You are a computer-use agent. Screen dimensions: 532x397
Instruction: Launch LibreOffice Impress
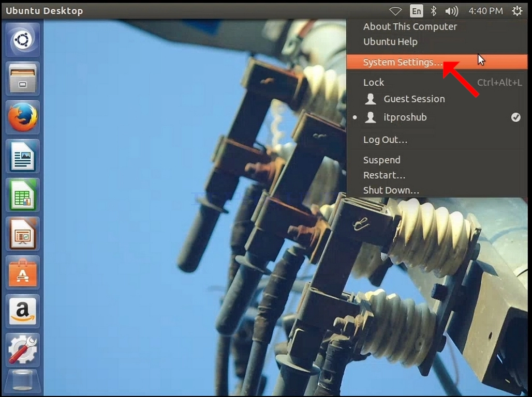click(x=22, y=234)
